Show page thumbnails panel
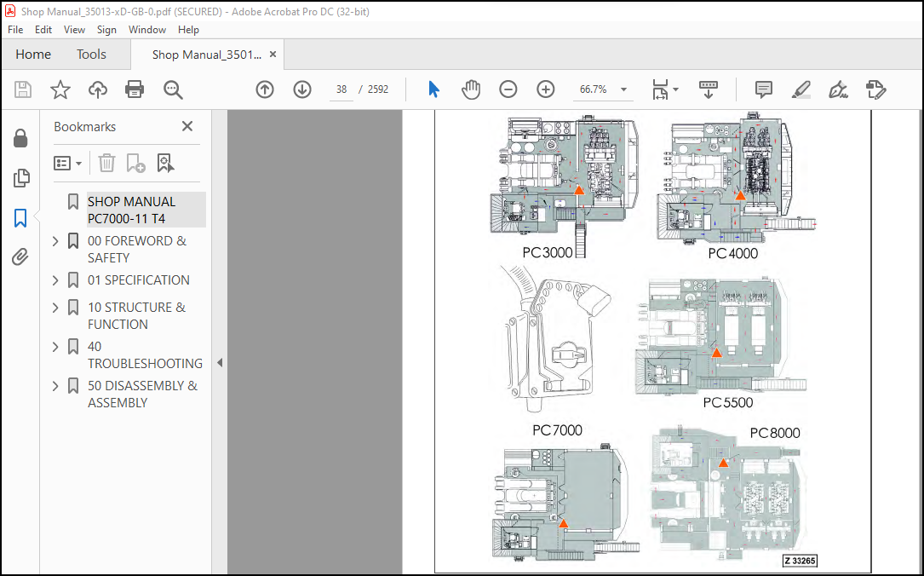This screenshot has height=576, width=924. [20, 178]
